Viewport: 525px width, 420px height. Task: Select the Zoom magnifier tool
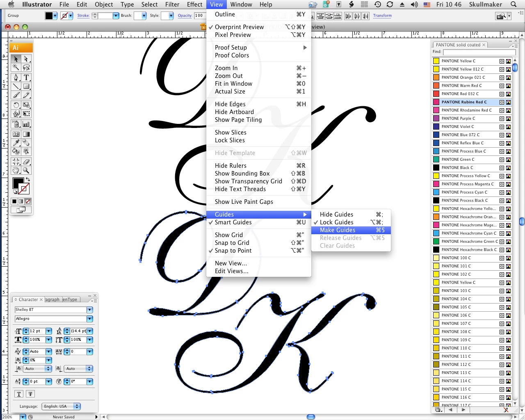[26, 170]
